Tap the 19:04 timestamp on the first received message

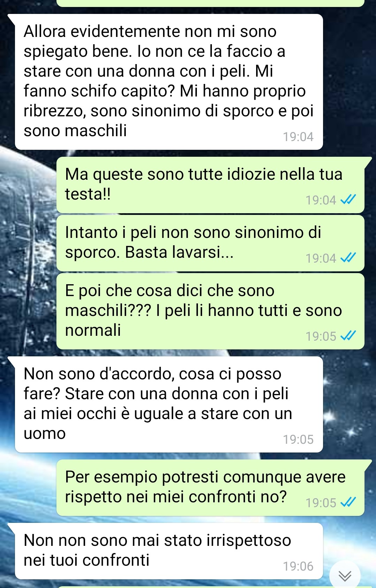[x=298, y=137]
